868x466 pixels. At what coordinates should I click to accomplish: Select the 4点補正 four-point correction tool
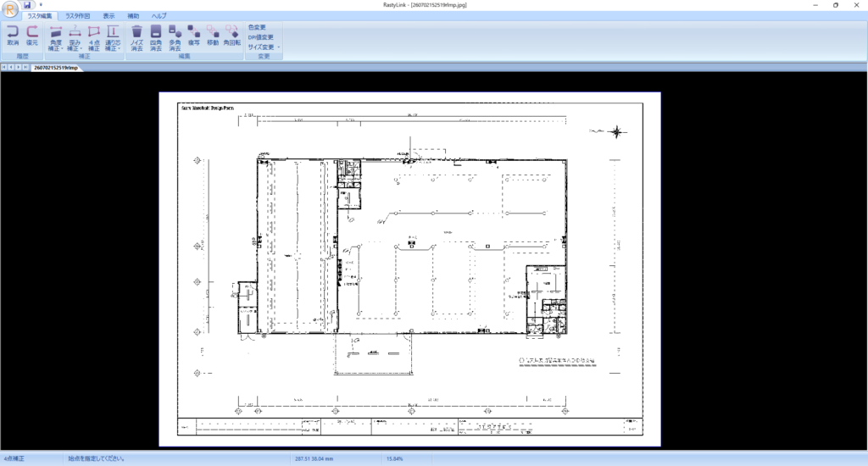(x=94, y=38)
